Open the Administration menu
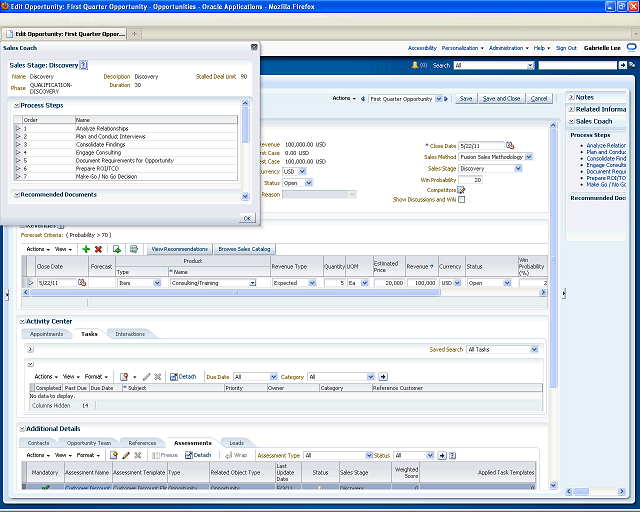Screen dimensions: 640x512 pyautogui.click(x=509, y=48)
